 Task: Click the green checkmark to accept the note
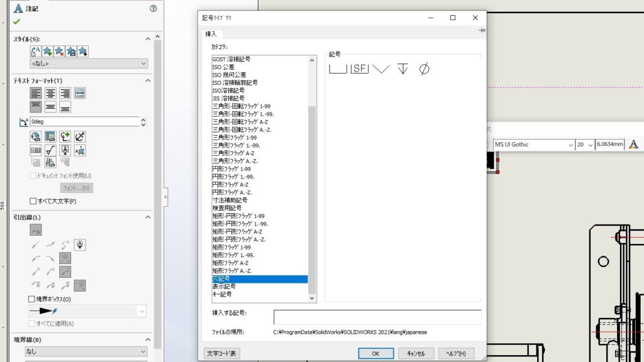point(16,21)
